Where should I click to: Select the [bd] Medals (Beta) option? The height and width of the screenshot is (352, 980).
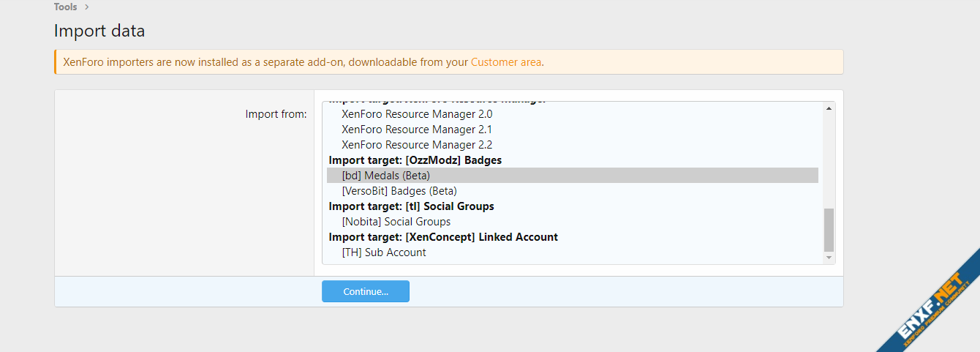(385, 176)
